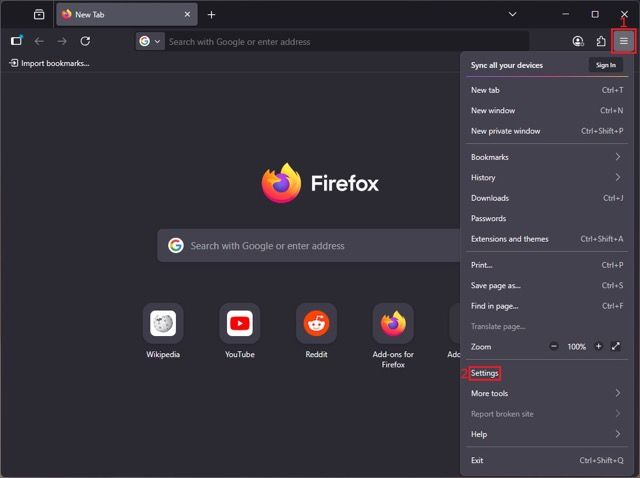Choose New private window menu item
The image size is (640, 478).
506,131
